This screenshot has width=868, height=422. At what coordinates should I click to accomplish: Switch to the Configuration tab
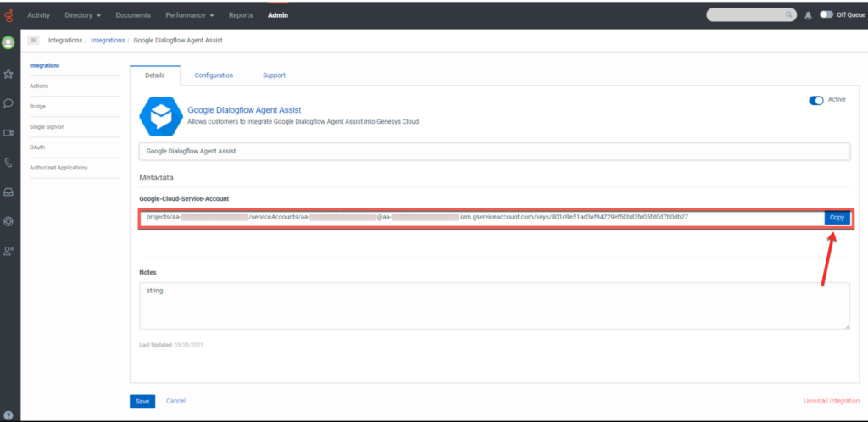click(214, 75)
